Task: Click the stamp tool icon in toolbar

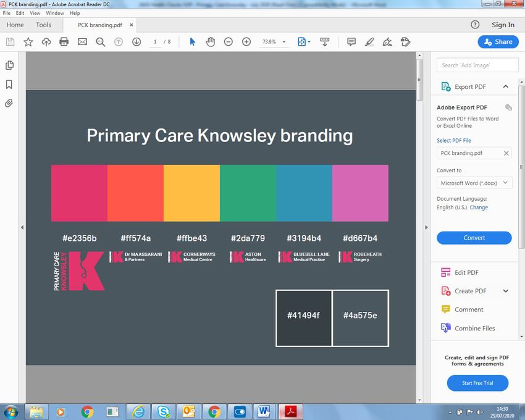Action: pos(405,42)
